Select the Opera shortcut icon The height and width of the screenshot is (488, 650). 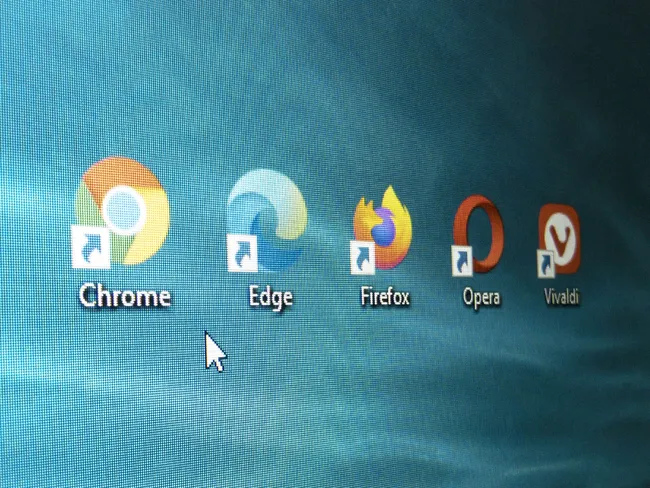478,235
